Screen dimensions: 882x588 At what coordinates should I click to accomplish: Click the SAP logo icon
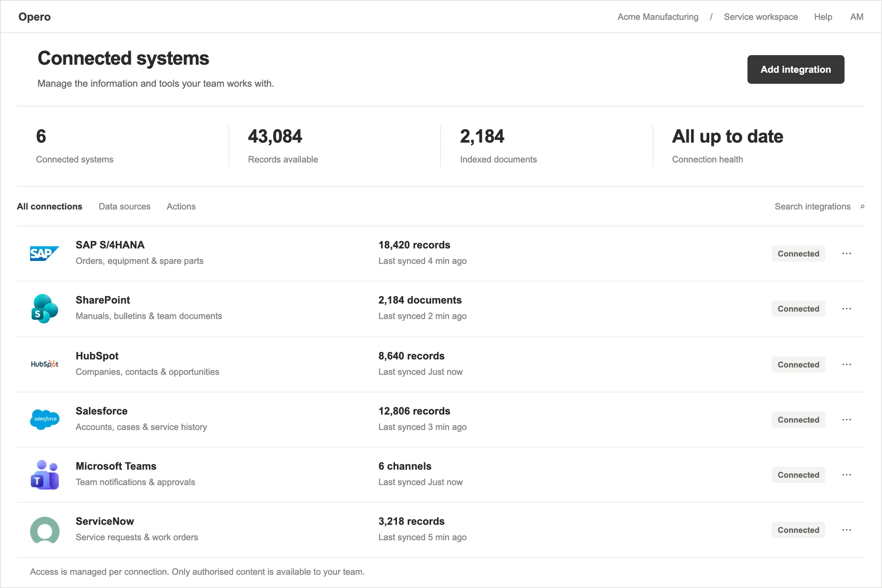(45, 254)
